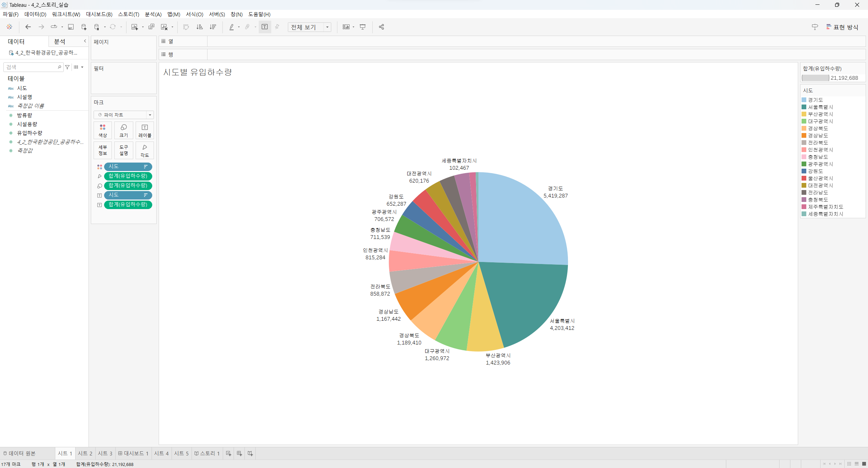The width and height of the screenshot is (868, 468).
Task: Click the 경기도 legend color swatch
Action: pyautogui.click(x=804, y=100)
